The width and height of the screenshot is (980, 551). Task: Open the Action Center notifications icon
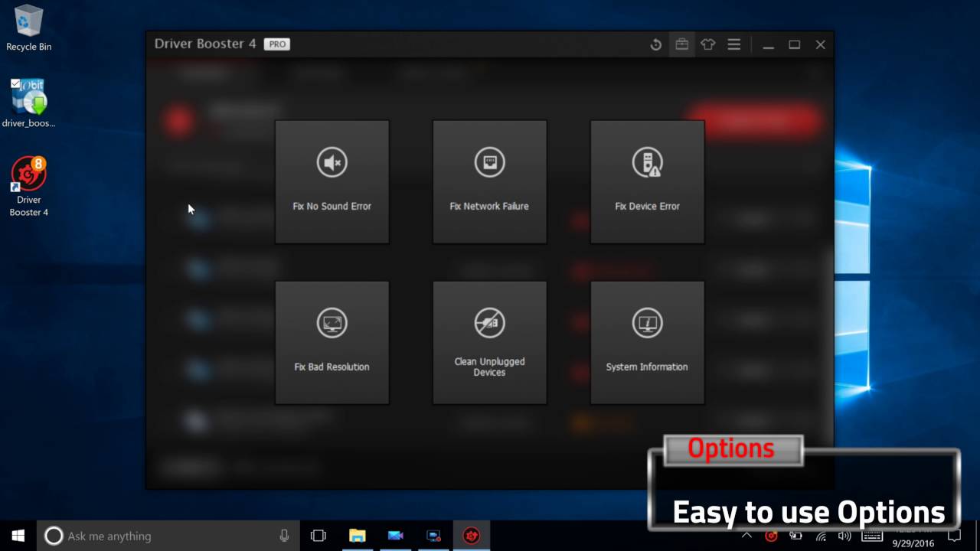pos(954,536)
